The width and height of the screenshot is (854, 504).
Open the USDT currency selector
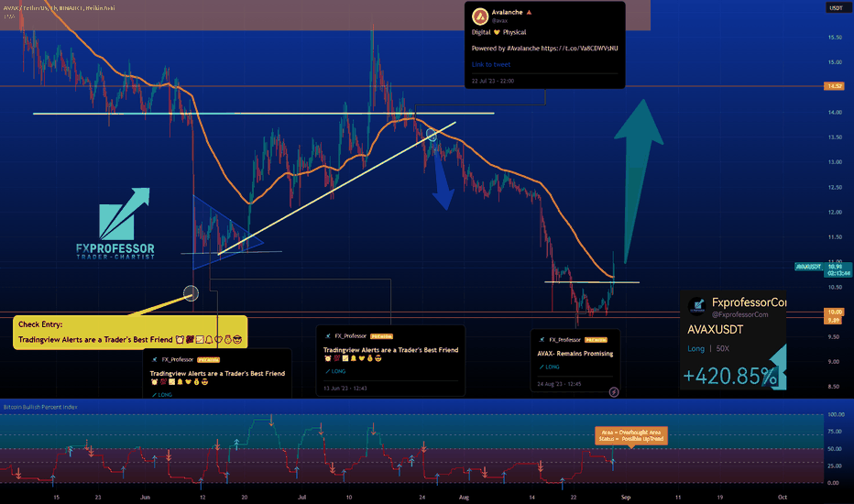pyautogui.click(x=836, y=7)
